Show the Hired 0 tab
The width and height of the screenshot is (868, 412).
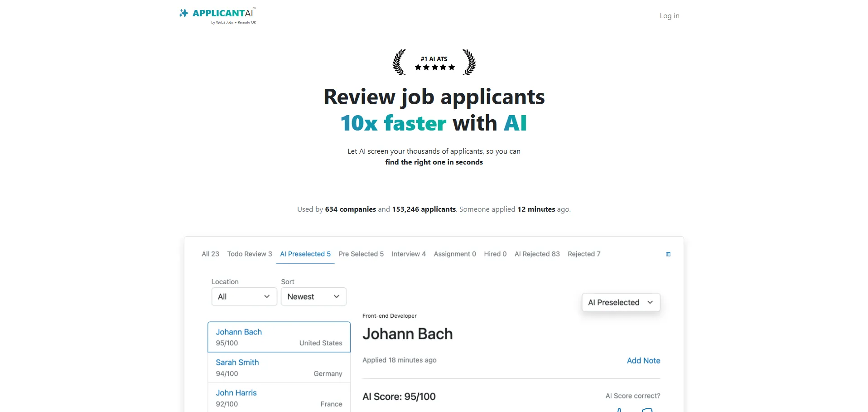coord(495,254)
